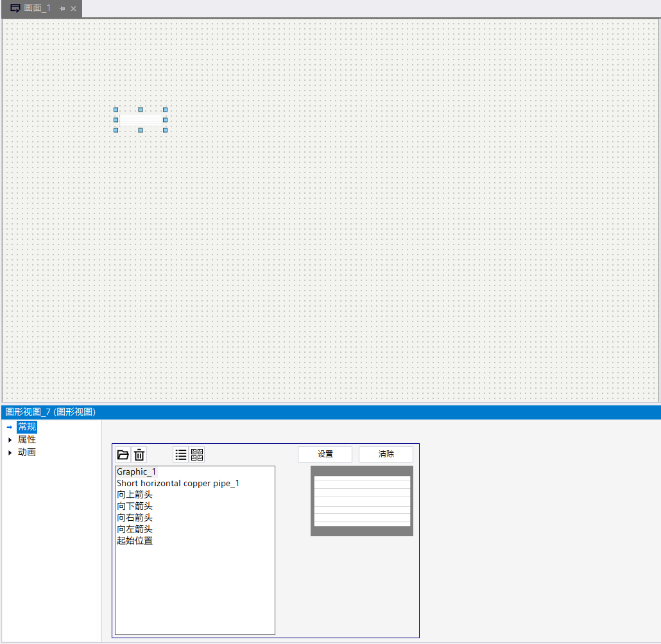Click the selected graphic view on canvas
The height and width of the screenshot is (644, 661).
point(141,120)
